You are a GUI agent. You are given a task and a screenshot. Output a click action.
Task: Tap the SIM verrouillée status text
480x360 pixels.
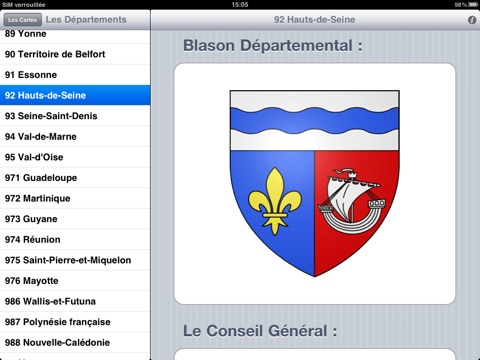pos(23,5)
